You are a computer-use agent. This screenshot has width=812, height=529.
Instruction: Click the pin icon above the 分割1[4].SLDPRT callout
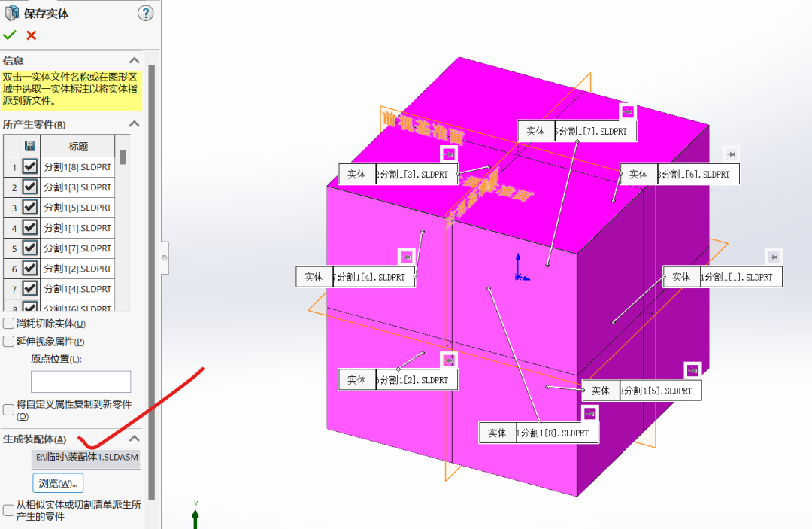click(406, 257)
